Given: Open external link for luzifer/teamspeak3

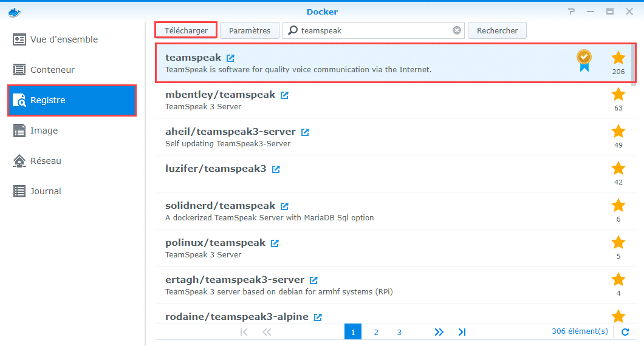Looking at the screenshot, I should [x=276, y=169].
